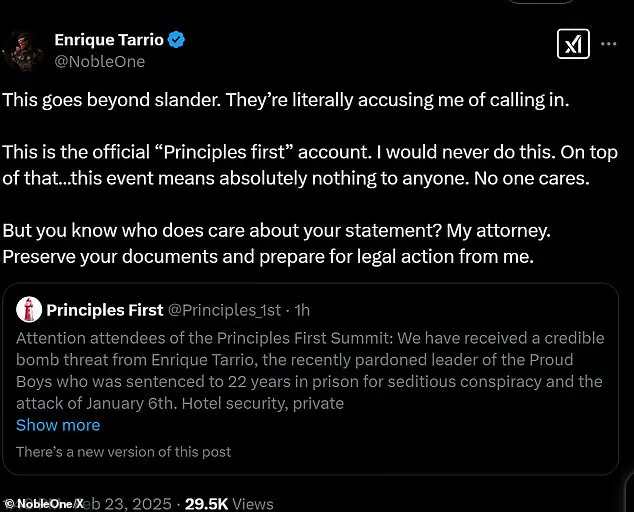Click the paragraph about the official account
The image size is (634, 512).
(309, 166)
